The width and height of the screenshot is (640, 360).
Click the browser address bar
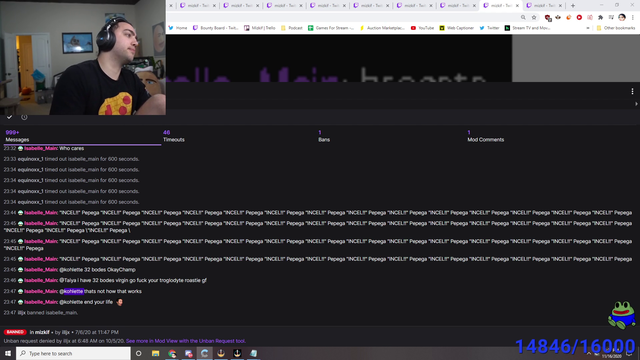point(343,18)
